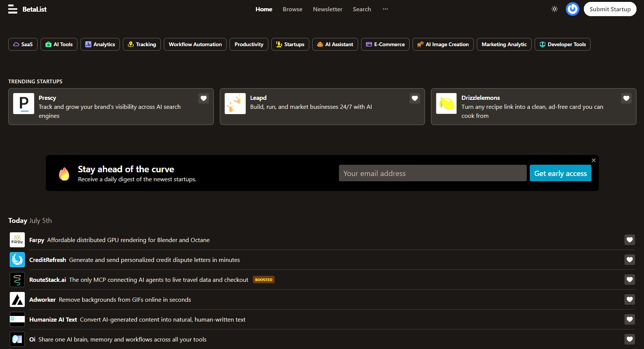
Task: Like the Prescy trending startup
Action: tap(204, 98)
